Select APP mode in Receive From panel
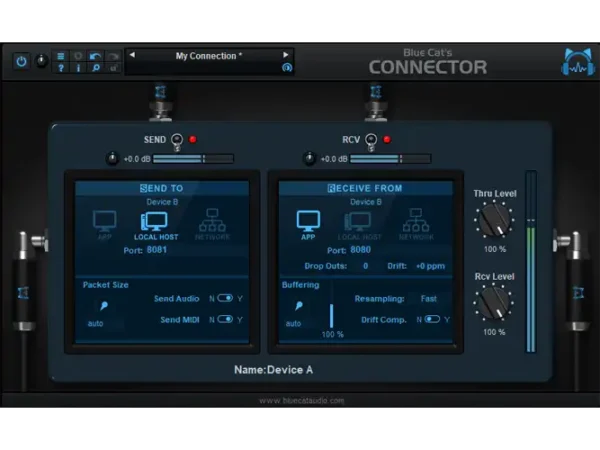The height and width of the screenshot is (450, 600). [308, 225]
